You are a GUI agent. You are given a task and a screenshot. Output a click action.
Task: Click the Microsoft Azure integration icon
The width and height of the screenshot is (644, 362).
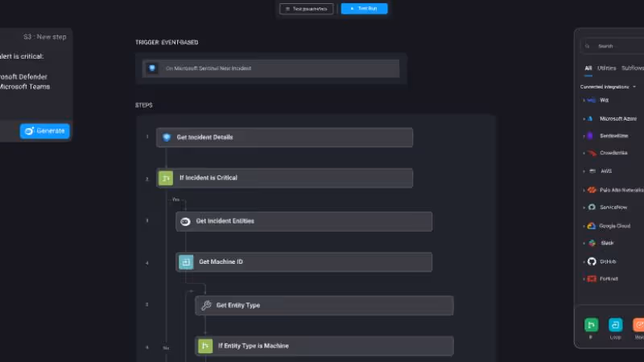click(590, 118)
